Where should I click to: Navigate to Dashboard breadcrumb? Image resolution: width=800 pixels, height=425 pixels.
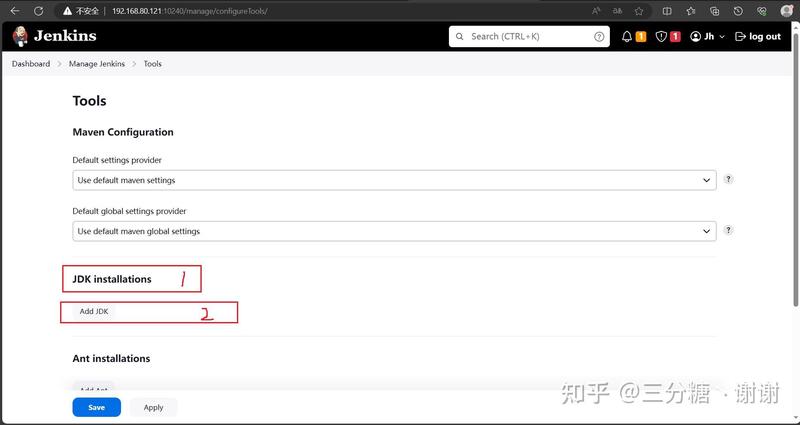click(31, 64)
